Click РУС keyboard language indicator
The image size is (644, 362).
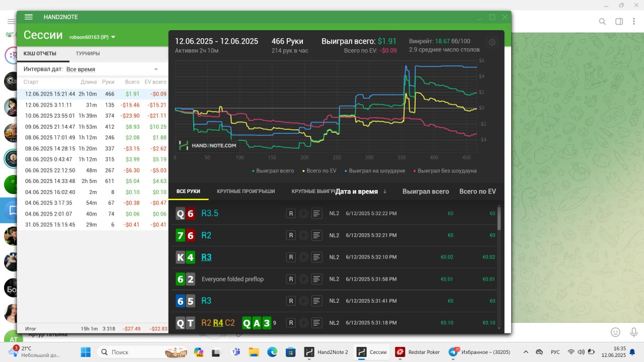(x=555, y=352)
